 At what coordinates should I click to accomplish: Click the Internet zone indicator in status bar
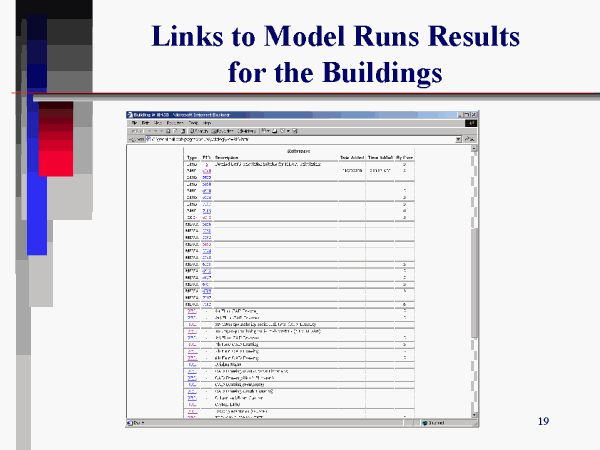(x=434, y=422)
